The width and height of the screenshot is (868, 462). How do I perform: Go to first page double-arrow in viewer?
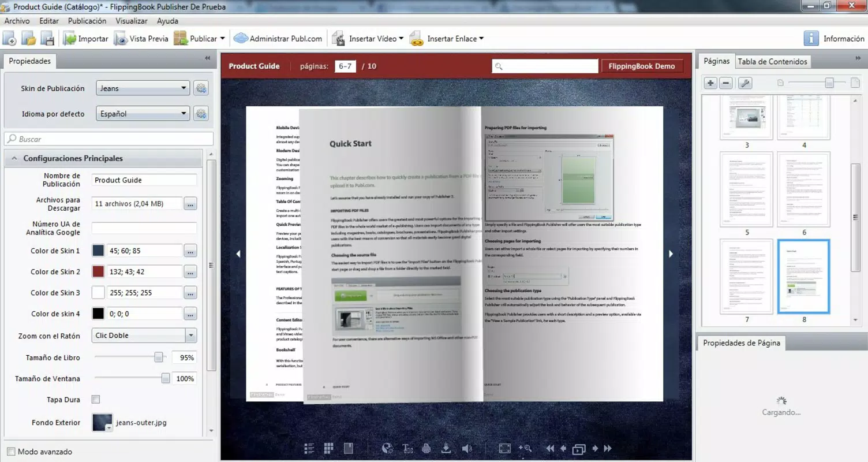(551, 448)
